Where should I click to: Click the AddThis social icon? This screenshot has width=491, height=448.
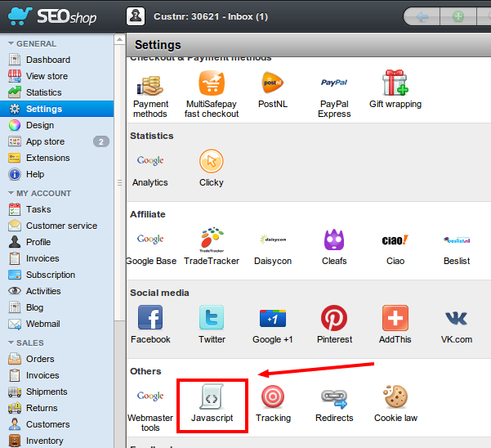tap(395, 320)
